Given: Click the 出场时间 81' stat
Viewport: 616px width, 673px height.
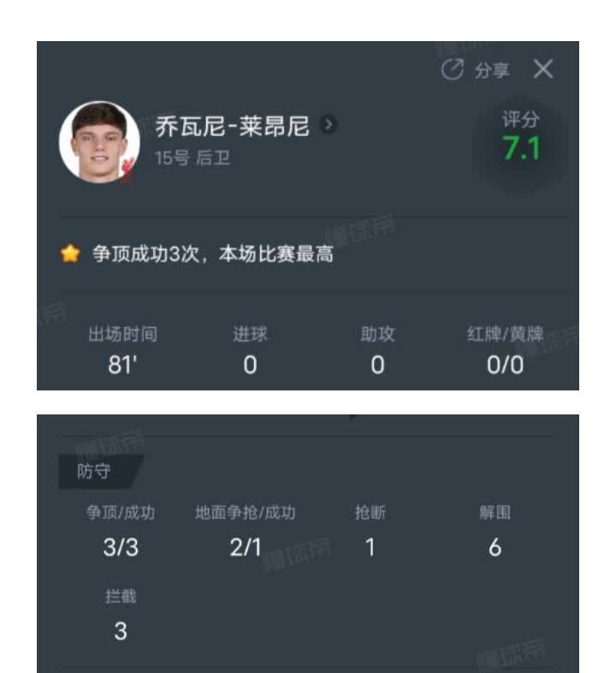Looking at the screenshot, I should [122, 351].
